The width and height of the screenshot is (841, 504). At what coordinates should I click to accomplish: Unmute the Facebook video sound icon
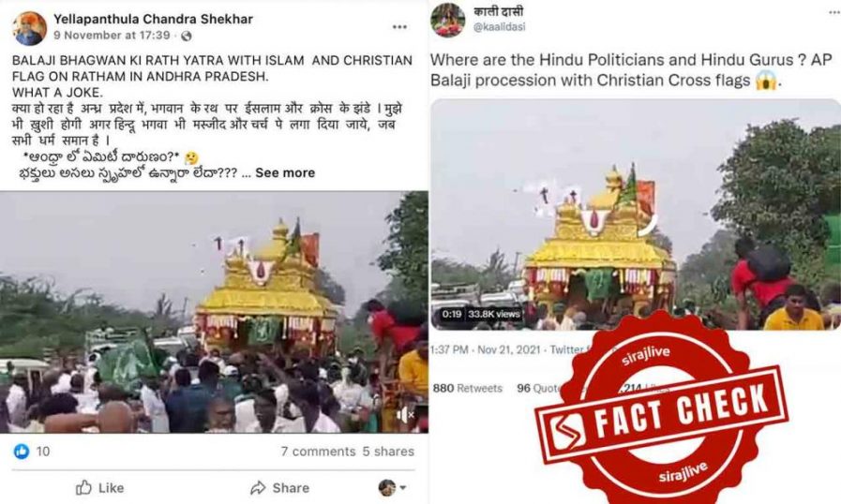point(405,414)
